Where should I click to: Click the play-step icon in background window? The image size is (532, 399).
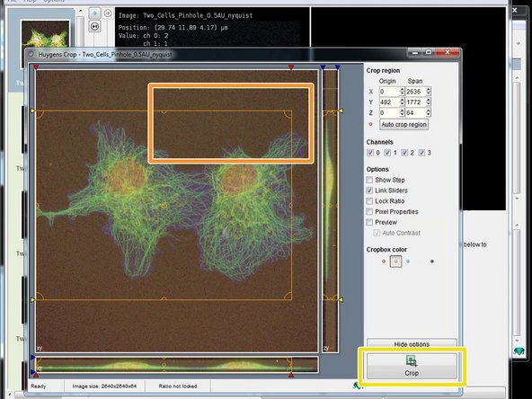(94, 26)
